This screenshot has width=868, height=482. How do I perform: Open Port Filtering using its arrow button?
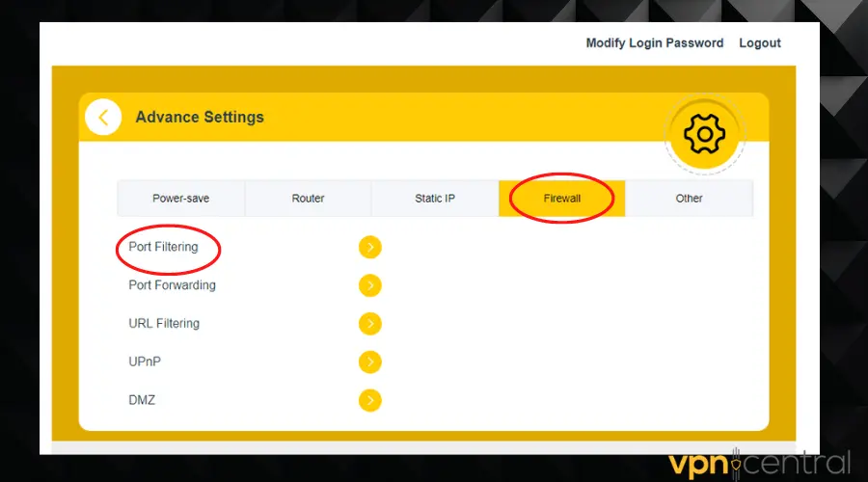coord(370,248)
